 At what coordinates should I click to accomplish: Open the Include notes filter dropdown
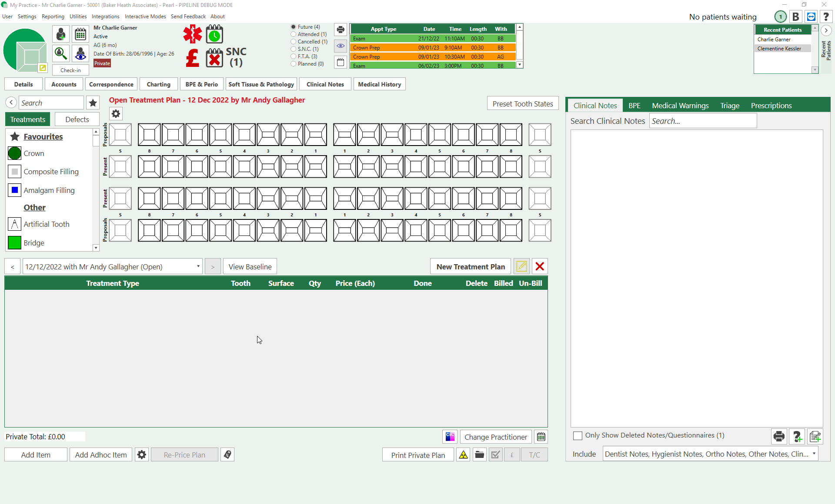click(x=814, y=454)
